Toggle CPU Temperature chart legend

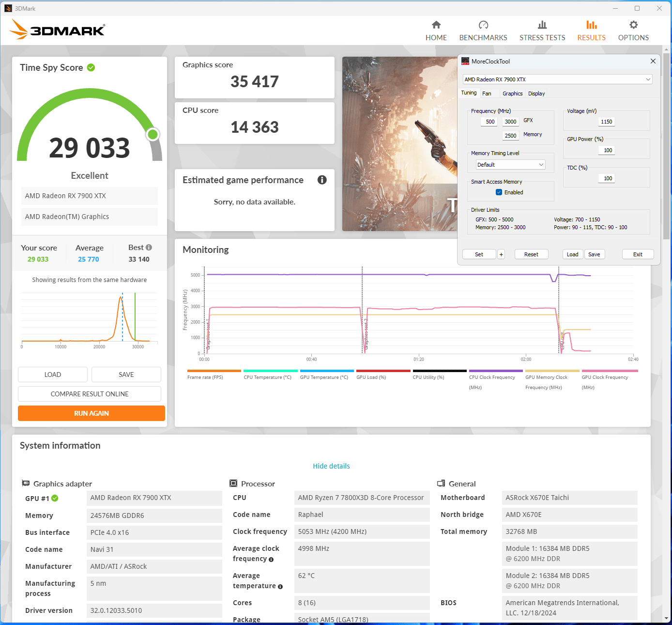click(x=270, y=375)
